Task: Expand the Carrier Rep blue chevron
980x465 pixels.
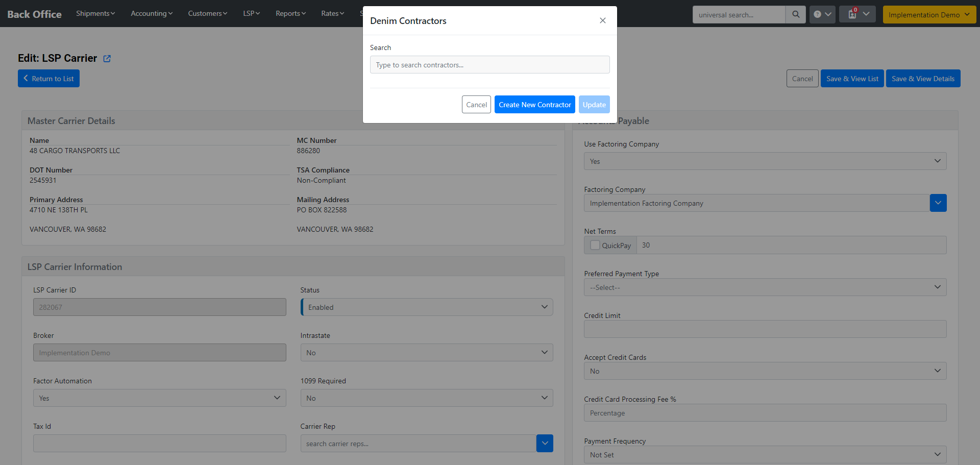Action: coord(545,444)
